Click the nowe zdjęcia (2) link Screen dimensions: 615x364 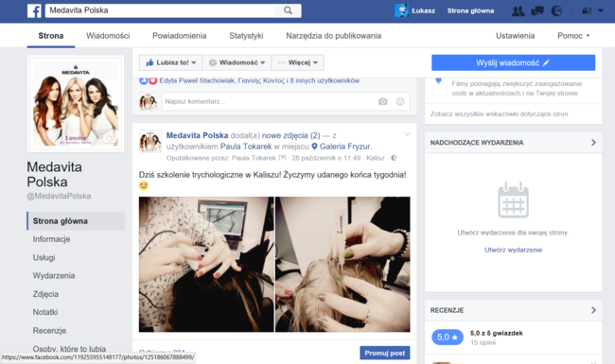291,135
